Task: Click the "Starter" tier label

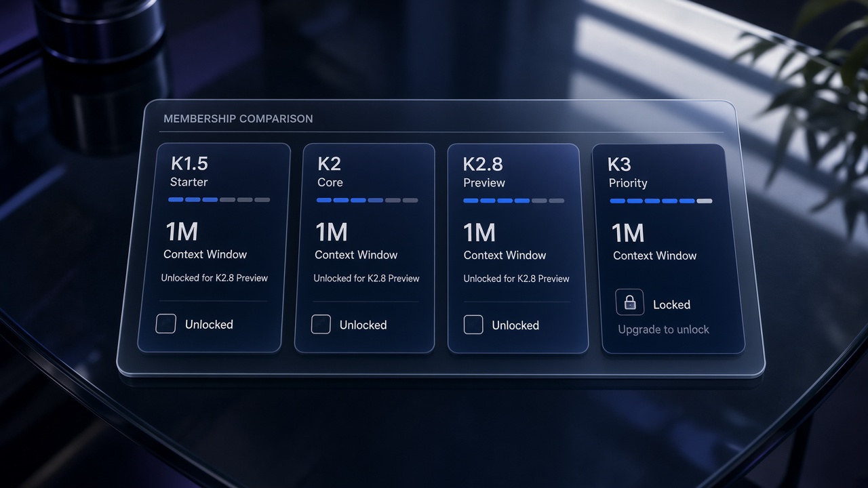Action: (x=189, y=182)
